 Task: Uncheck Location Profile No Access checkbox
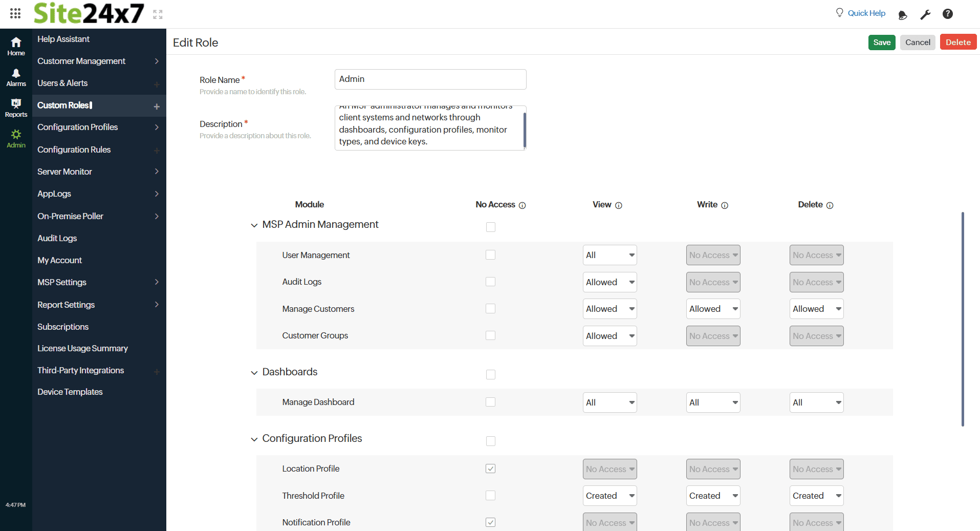[490, 469]
